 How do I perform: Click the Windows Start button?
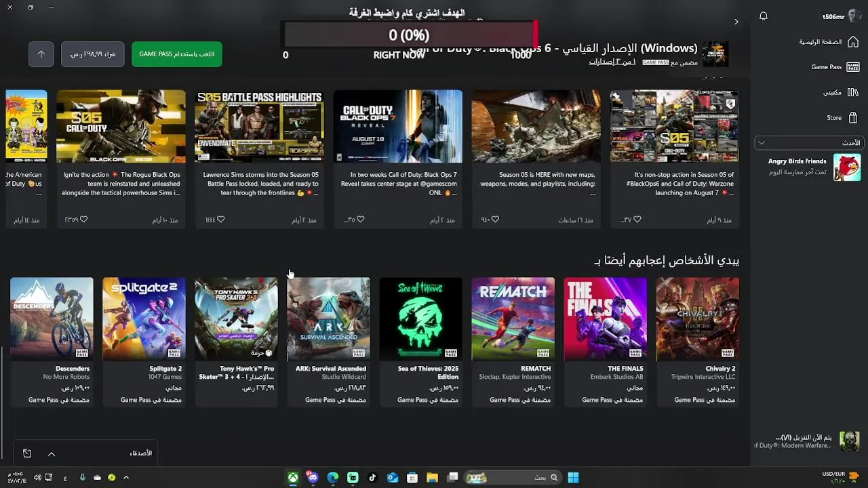click(x=573, y=477)
